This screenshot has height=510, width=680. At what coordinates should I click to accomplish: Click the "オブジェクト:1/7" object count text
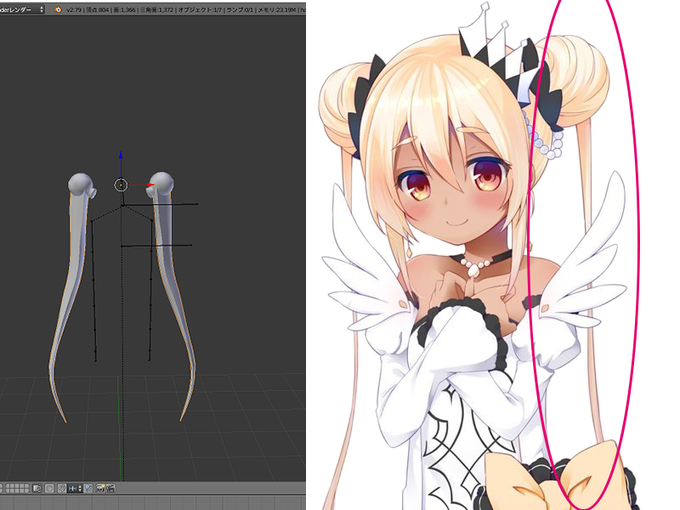(200, 10)
